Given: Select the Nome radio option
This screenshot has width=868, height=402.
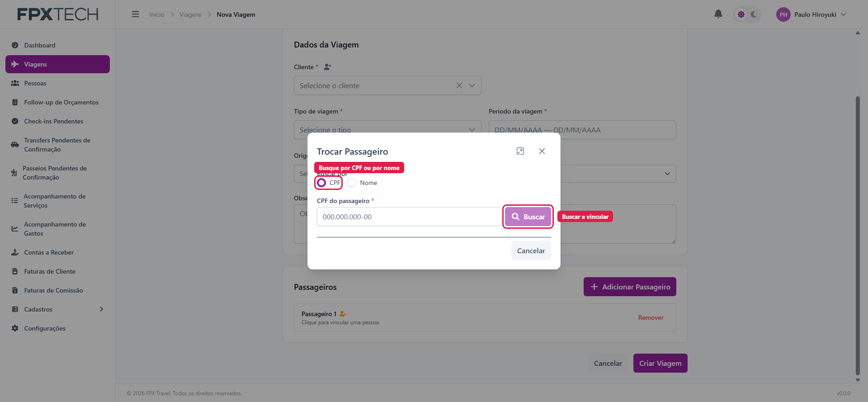Looking at the screenshot, I should (352, 183).
